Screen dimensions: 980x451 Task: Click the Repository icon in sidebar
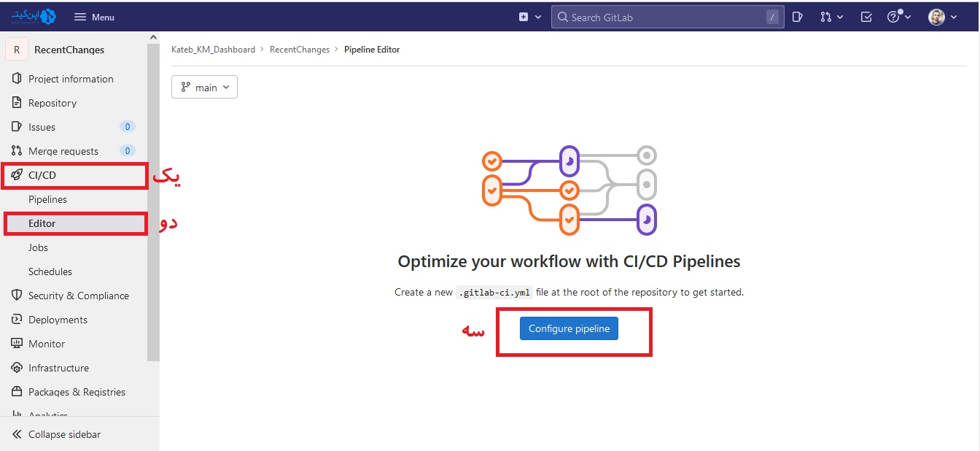point(17,103)
